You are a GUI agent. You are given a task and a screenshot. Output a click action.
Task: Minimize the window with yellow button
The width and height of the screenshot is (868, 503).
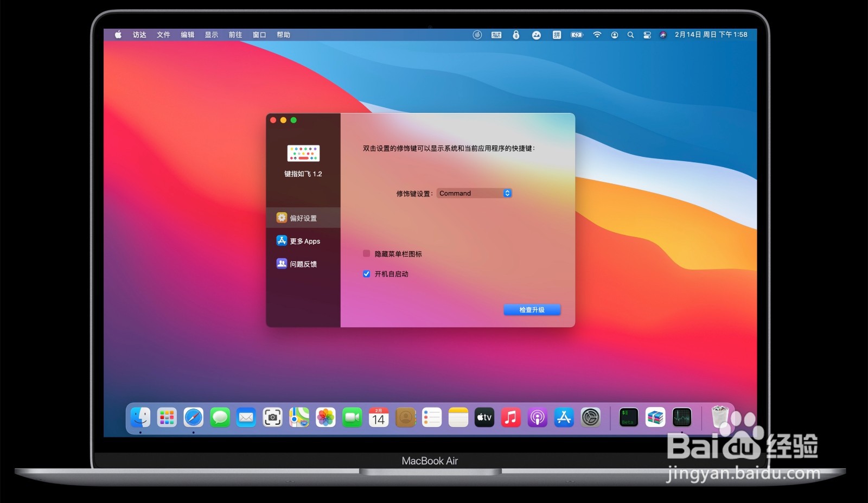[283, 120]
